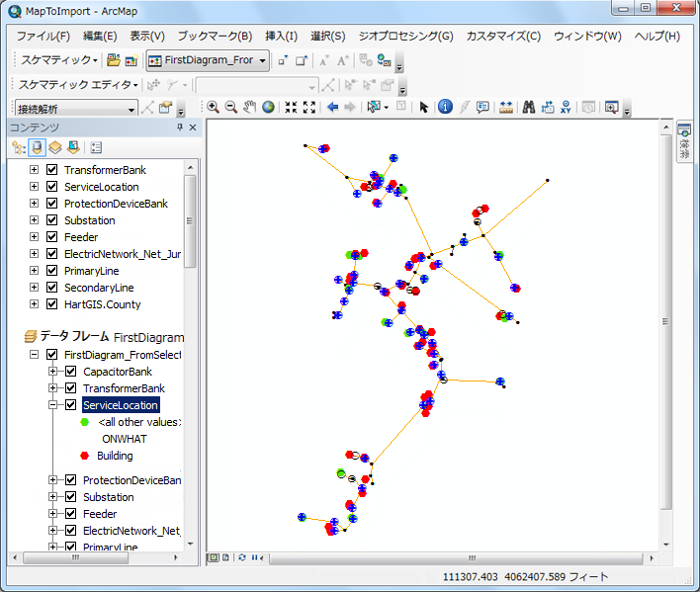
Task: Select highlighted ServiceLocation layer name
Action: coord(121,405)
